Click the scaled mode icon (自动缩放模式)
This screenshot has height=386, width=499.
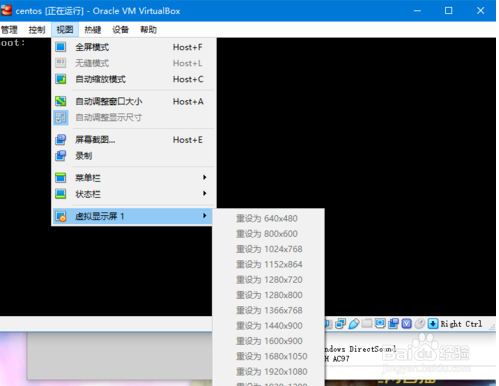pos(61,79)
